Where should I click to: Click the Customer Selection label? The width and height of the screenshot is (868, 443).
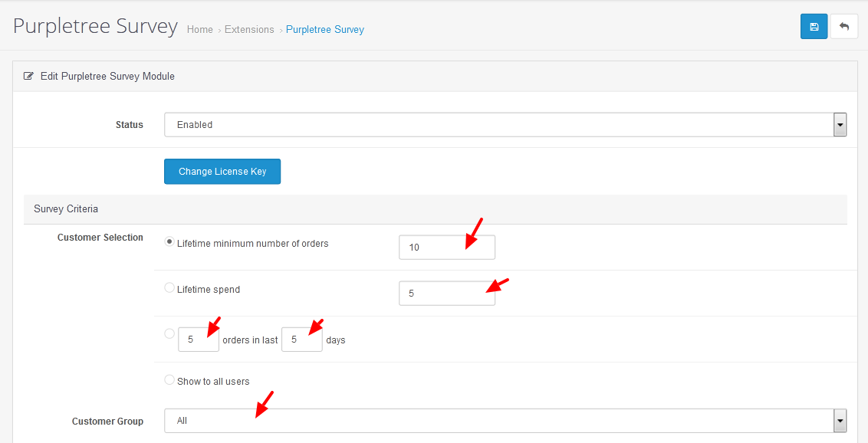100,238
